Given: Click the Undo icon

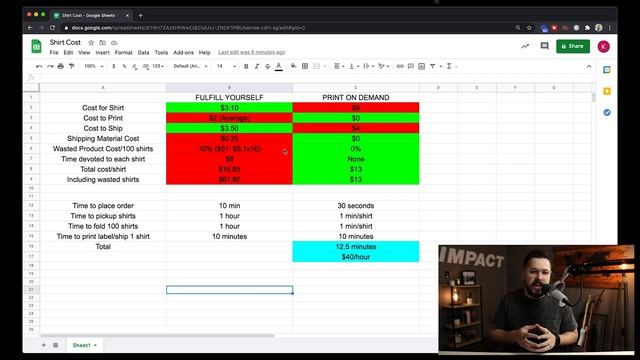Looking at the screenshot, I should tap(39, 66).
